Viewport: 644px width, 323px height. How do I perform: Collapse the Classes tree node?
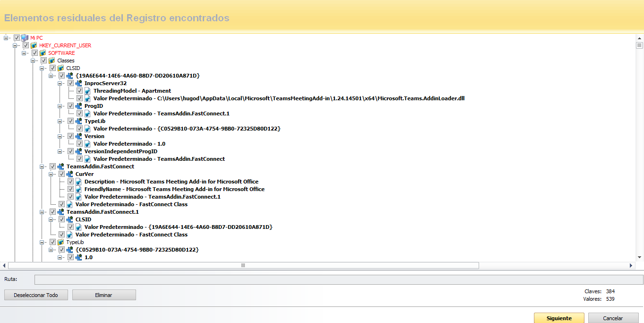[34, 61]
